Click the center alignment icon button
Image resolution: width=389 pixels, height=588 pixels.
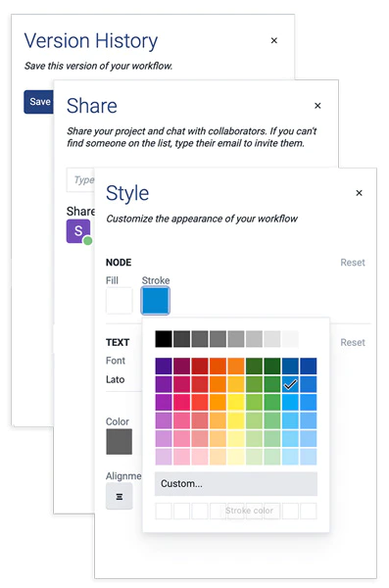point(120,497)
